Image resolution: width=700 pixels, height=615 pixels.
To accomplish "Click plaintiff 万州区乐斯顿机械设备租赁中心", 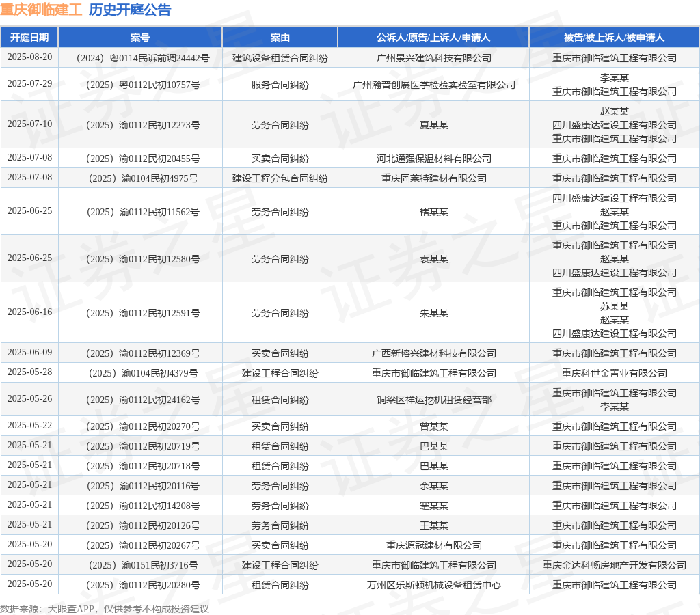I will click(x=434, y=585).
